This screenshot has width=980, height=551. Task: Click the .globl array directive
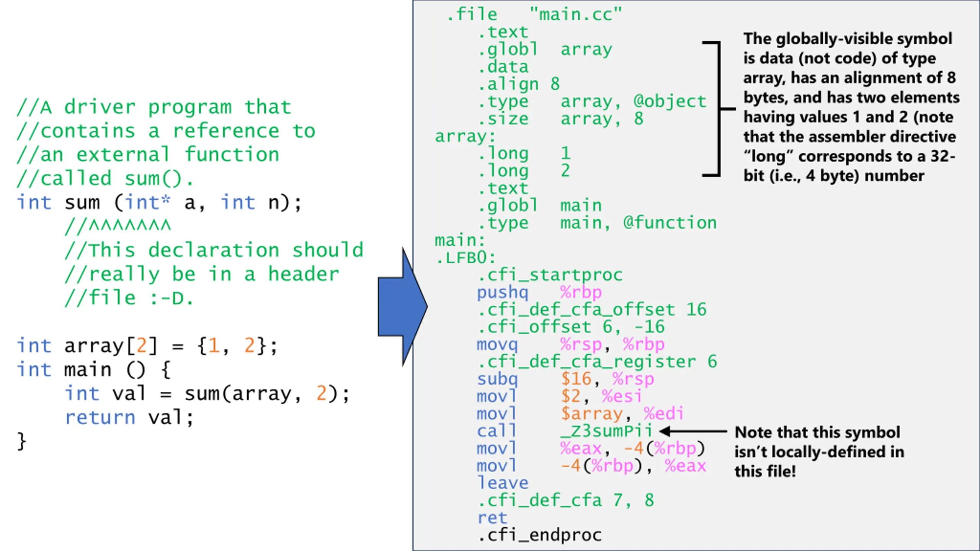(545, 49)
